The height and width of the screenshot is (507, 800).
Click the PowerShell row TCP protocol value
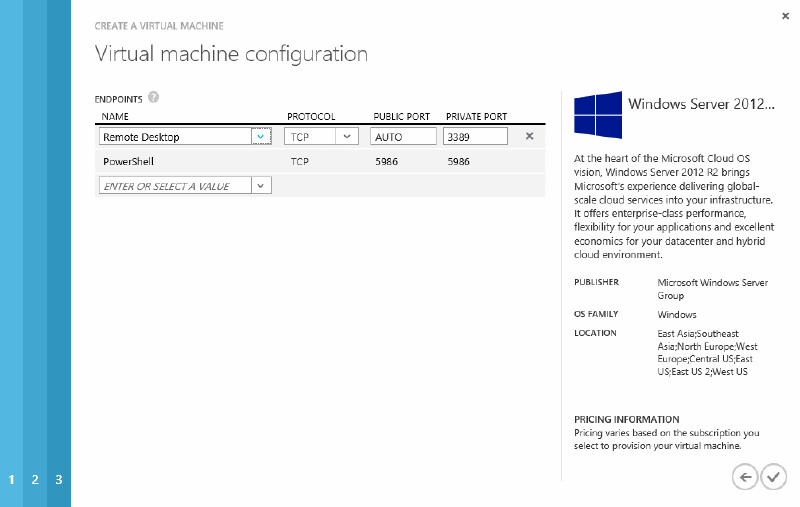299,161
